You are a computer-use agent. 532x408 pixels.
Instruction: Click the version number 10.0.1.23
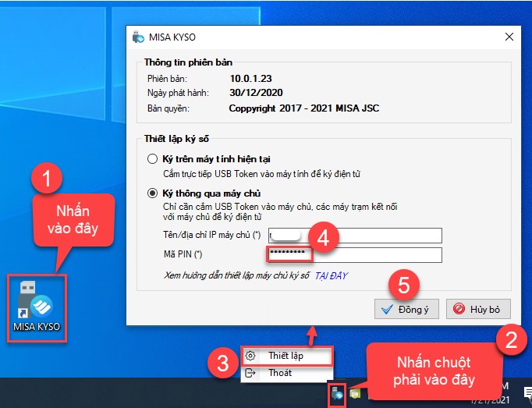point(250,79)
